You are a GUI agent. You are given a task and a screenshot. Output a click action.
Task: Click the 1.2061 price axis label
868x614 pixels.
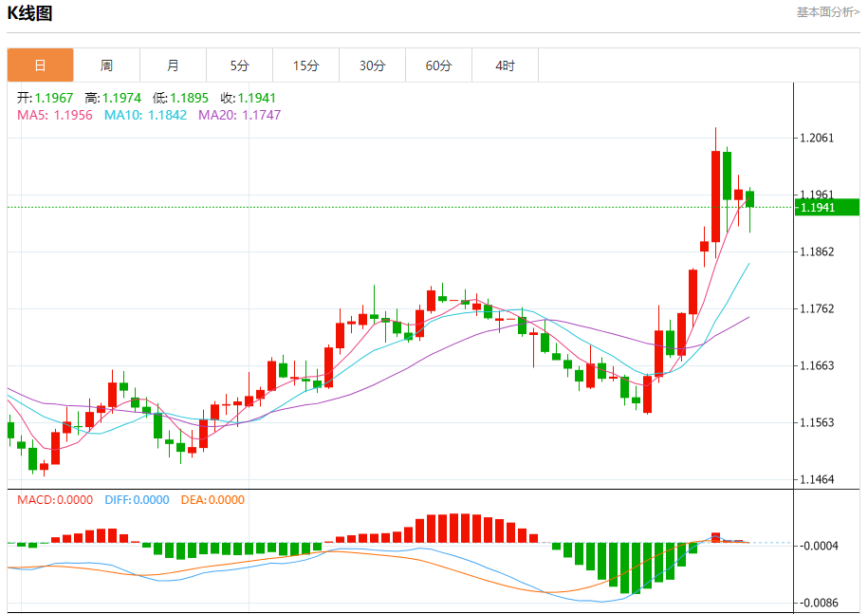click(x=817, y=138)
